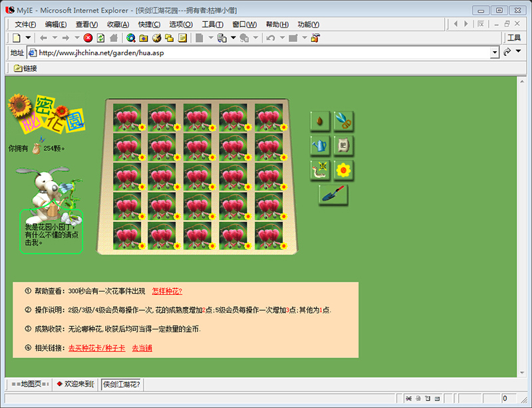
Task: Choose the shovel digging tool
Action: click(x=333, y=195)
